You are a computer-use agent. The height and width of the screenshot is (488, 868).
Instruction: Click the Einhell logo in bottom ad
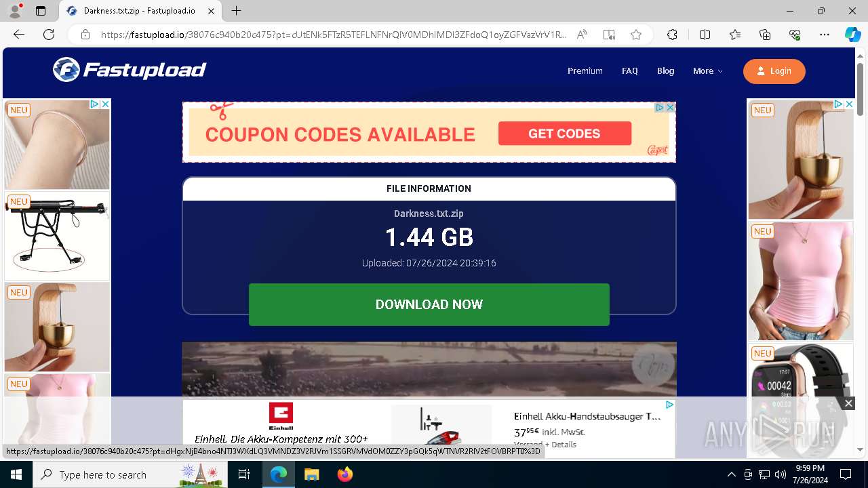click(281, 416)
